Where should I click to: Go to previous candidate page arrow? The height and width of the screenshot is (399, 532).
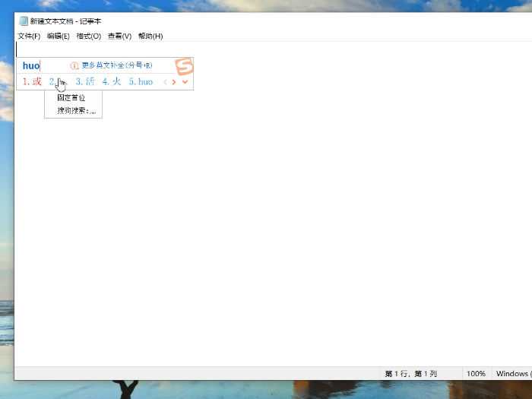coord(165,81)
